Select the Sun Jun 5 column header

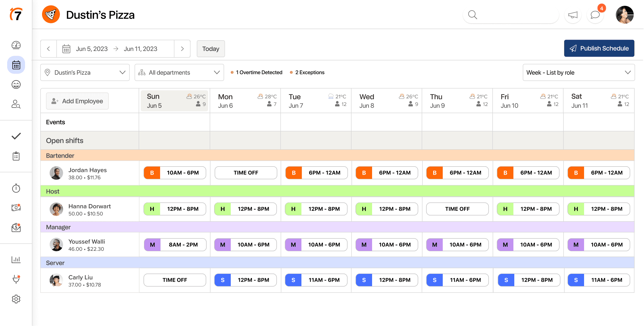tap(174, 101)
